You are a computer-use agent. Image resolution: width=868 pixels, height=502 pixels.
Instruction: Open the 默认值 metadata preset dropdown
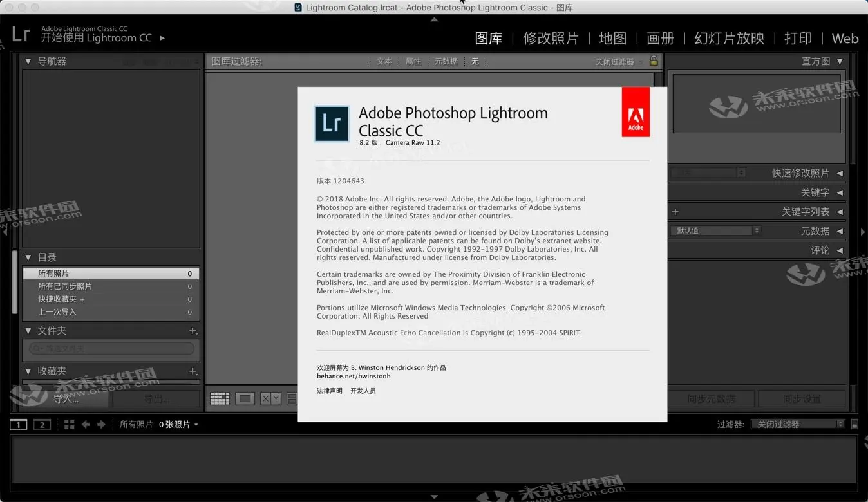click(716, 230)
